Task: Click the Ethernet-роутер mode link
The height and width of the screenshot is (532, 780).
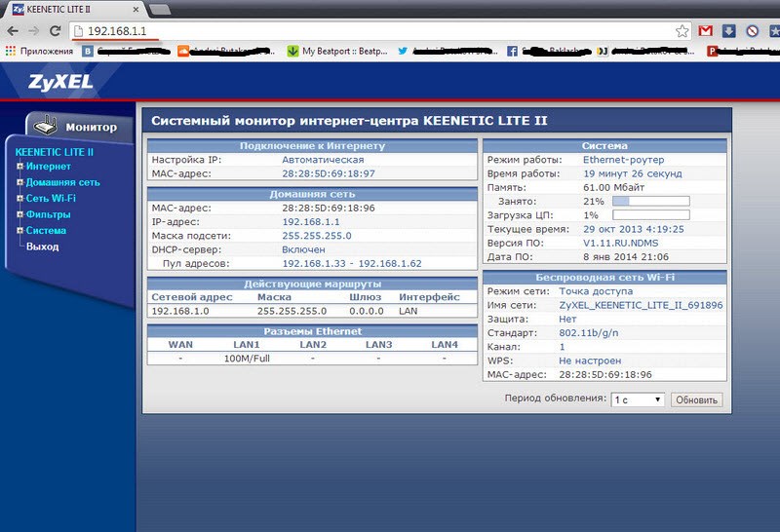Action: (x=623, y=160)
